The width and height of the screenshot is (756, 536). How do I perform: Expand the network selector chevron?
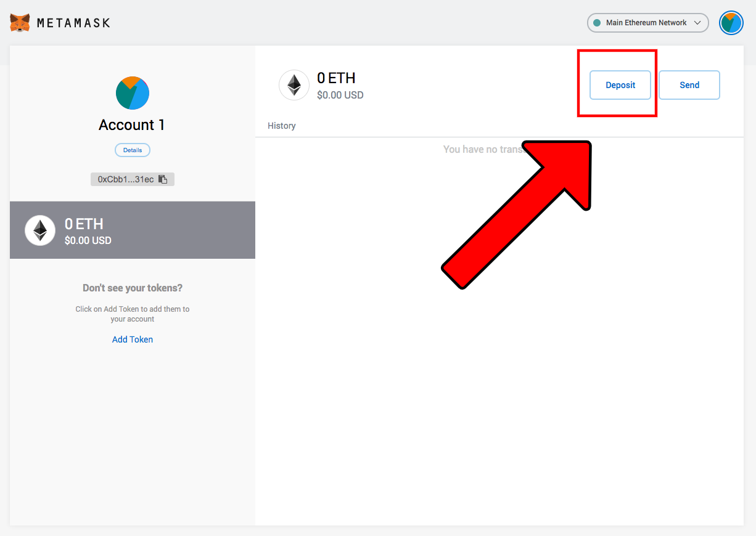(x=697, y=23)
